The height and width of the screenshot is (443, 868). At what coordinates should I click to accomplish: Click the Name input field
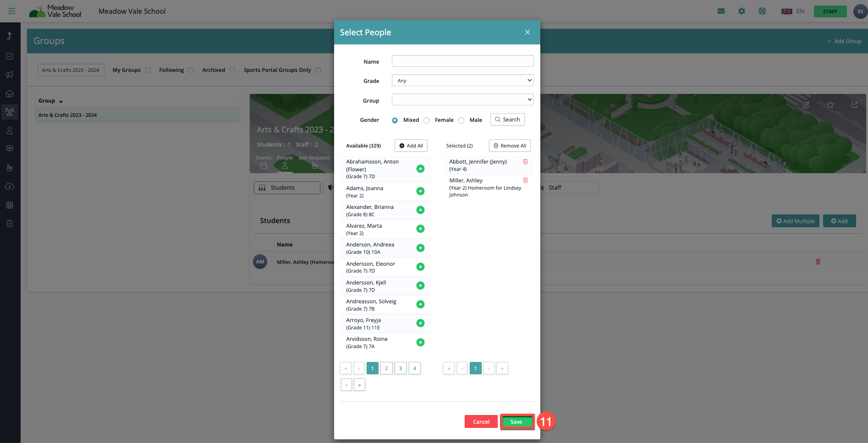(462, 61)
